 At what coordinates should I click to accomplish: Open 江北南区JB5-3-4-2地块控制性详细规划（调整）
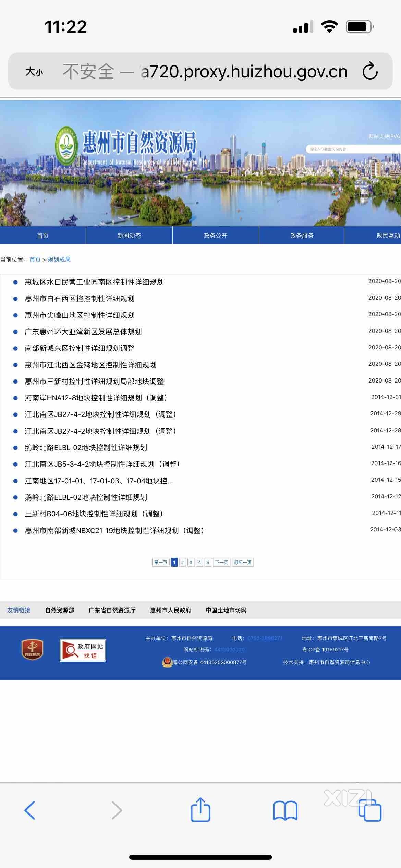point(102,464)
